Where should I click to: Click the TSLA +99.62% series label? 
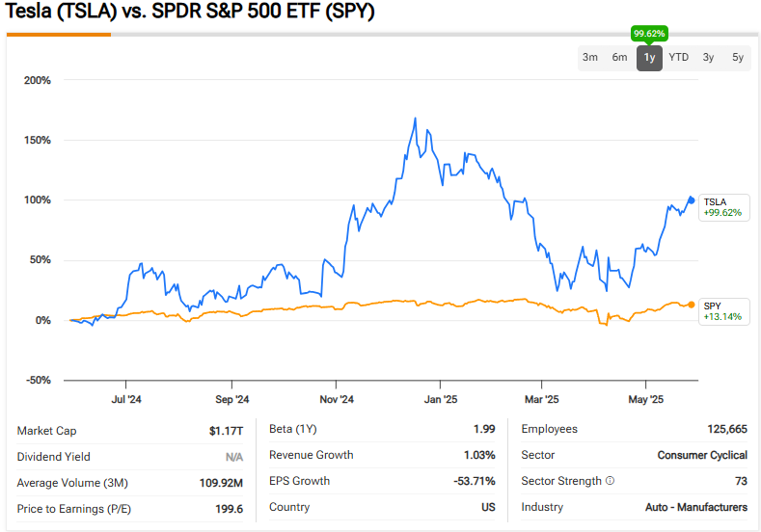pyautogui.click(x=723, y=207)
